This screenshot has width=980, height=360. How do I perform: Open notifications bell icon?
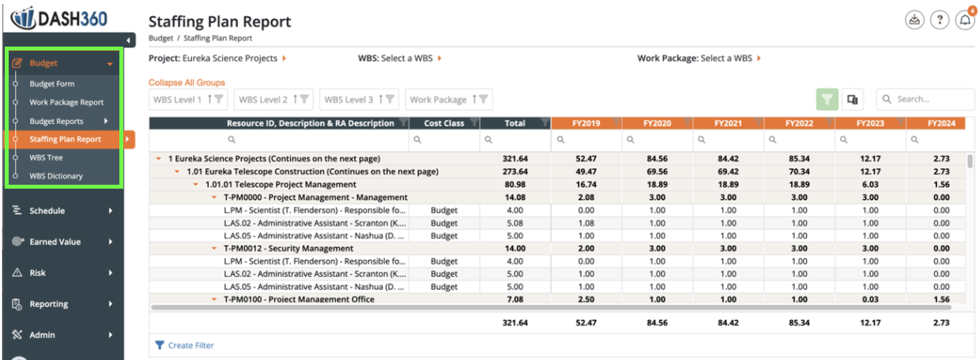965,21
